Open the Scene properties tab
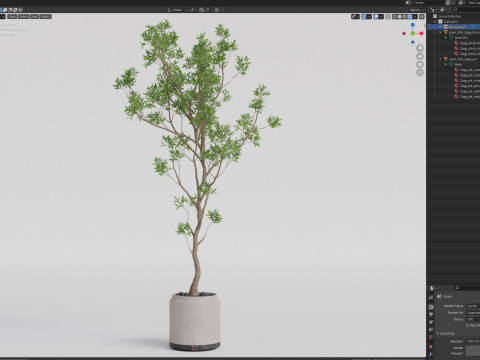Viewport: 480px width, 360px height. pyautogui.click(x=431, y=330)
